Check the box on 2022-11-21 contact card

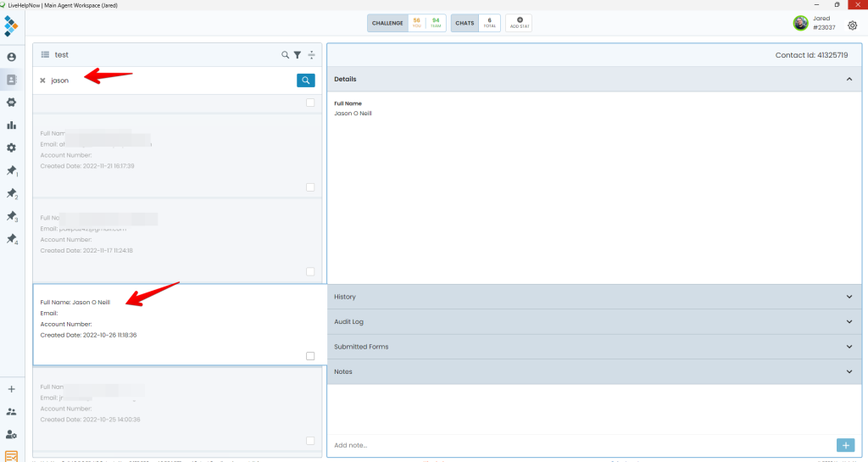click(310, 187)
